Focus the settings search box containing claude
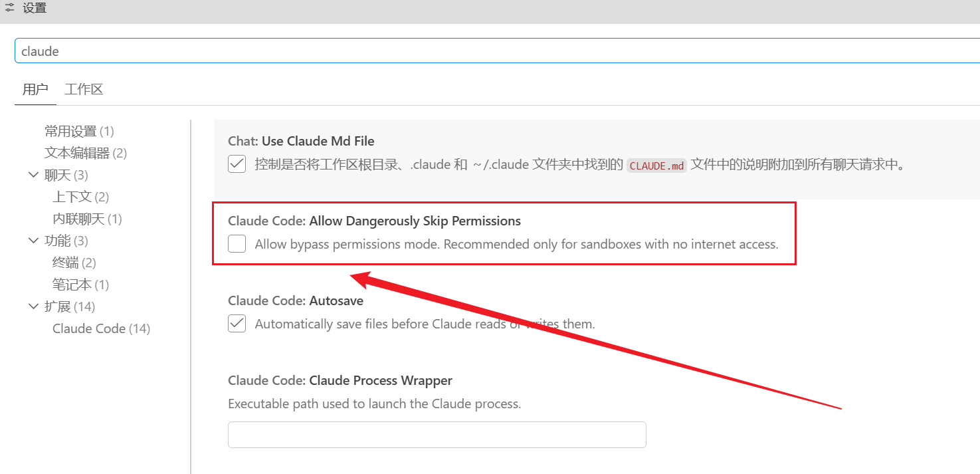Screen dimensions: 980x474 [x=497, y=51]
